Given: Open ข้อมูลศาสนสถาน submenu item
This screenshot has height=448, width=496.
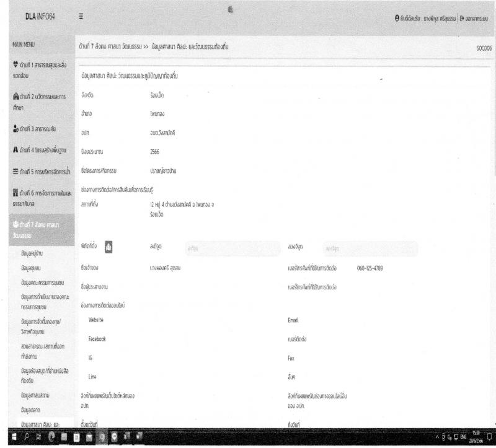Looking at the screenshot, I should (x=35, y=395).
